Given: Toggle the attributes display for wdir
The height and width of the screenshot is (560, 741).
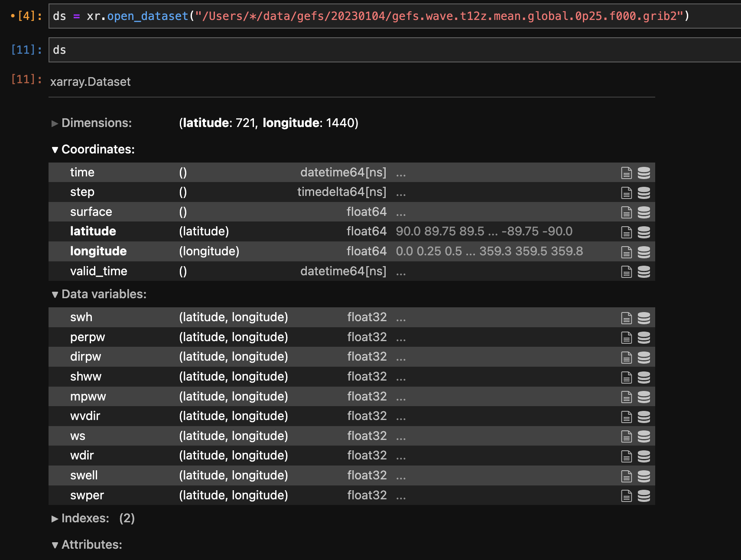Looking at the screenshot, I should coord(627,456).
